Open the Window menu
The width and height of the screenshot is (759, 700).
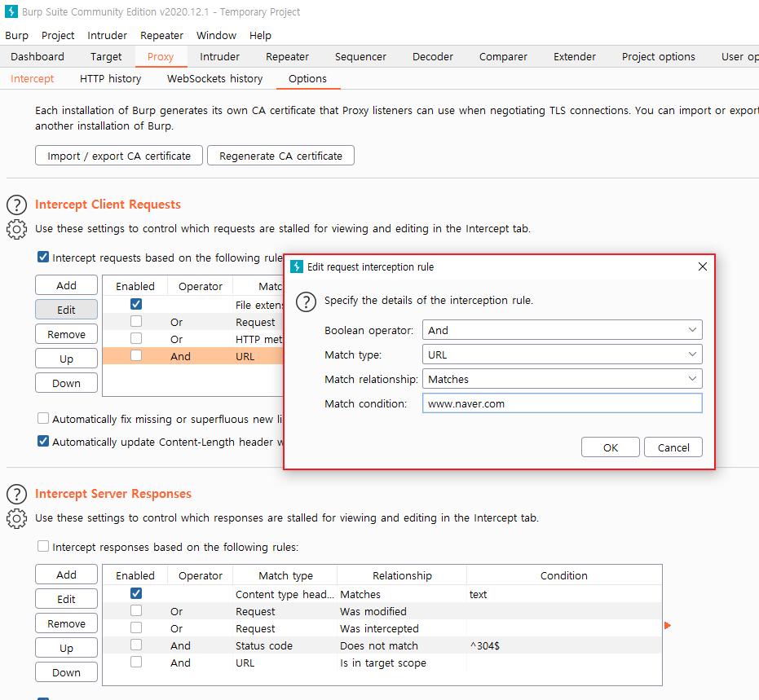coord(216,35)
